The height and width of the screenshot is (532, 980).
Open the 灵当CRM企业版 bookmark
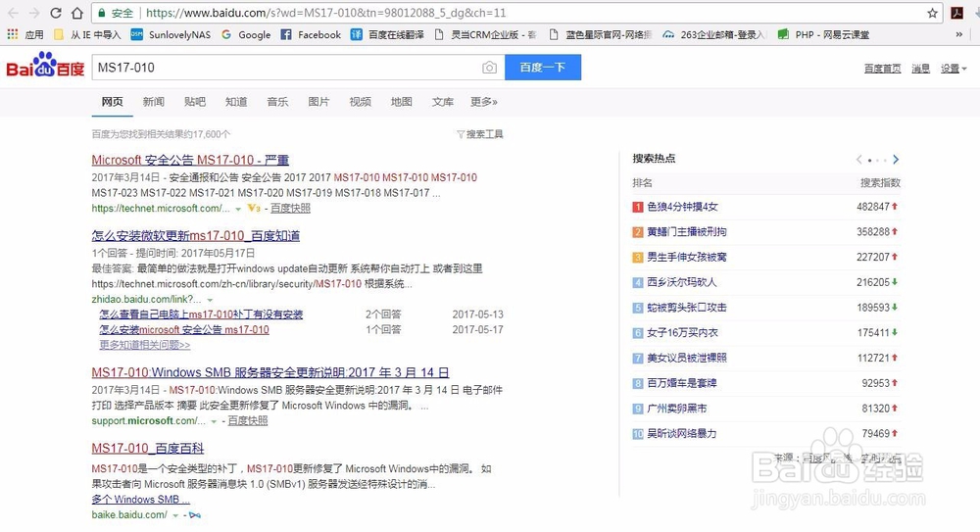coord(485,34)
